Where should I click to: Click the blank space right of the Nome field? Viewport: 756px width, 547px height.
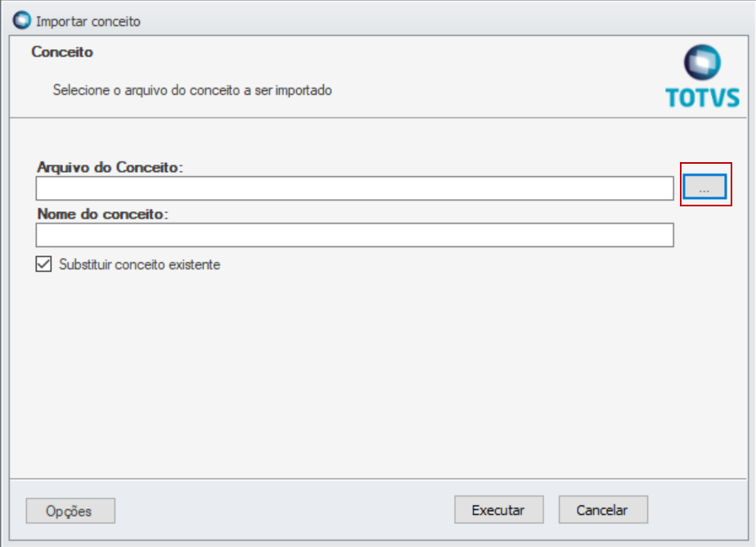709,235
